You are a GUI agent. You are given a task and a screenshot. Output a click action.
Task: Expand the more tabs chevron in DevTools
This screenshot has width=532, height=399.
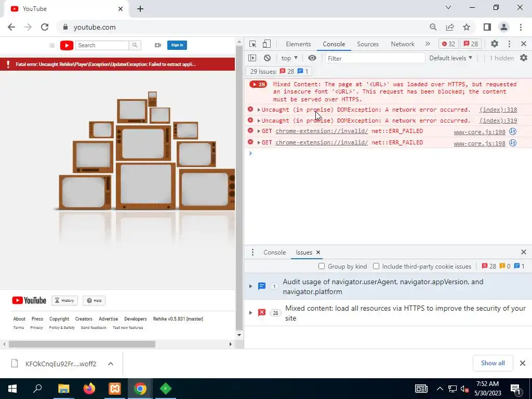(428, 44)
